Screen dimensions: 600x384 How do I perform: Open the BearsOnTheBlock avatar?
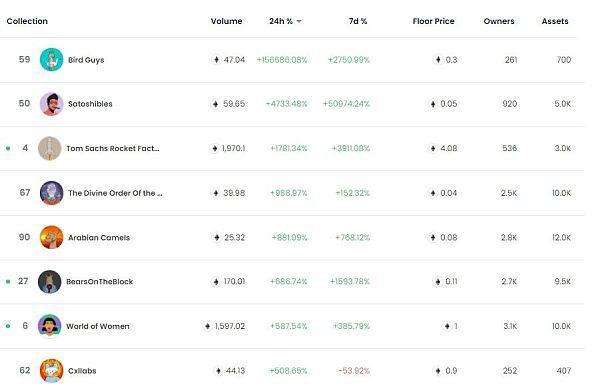pos(50,281)
